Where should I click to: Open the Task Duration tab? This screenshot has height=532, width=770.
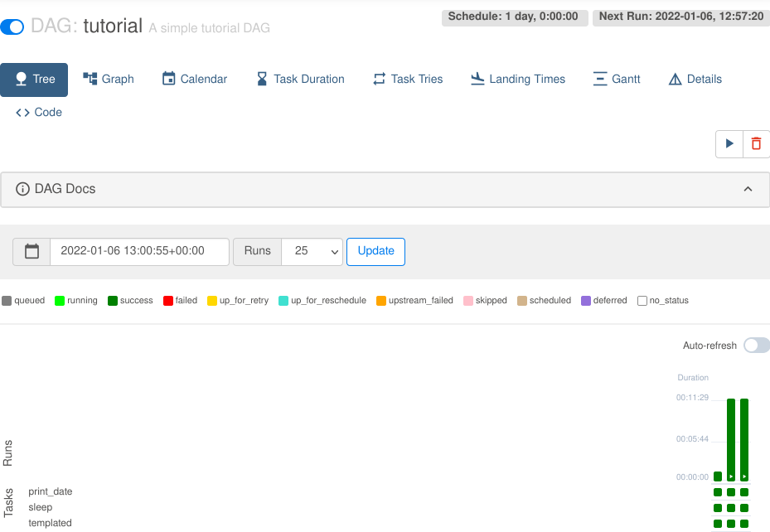pos(301,79)
